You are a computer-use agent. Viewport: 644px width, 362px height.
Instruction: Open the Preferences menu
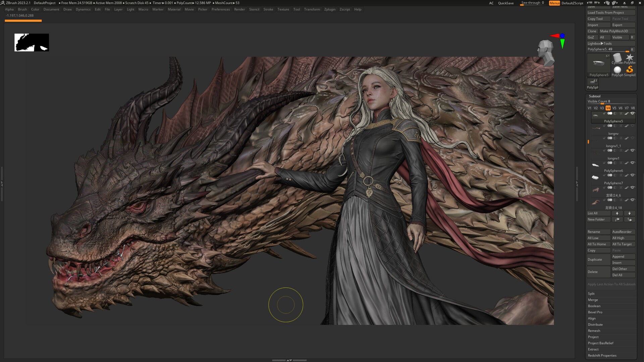221,9
